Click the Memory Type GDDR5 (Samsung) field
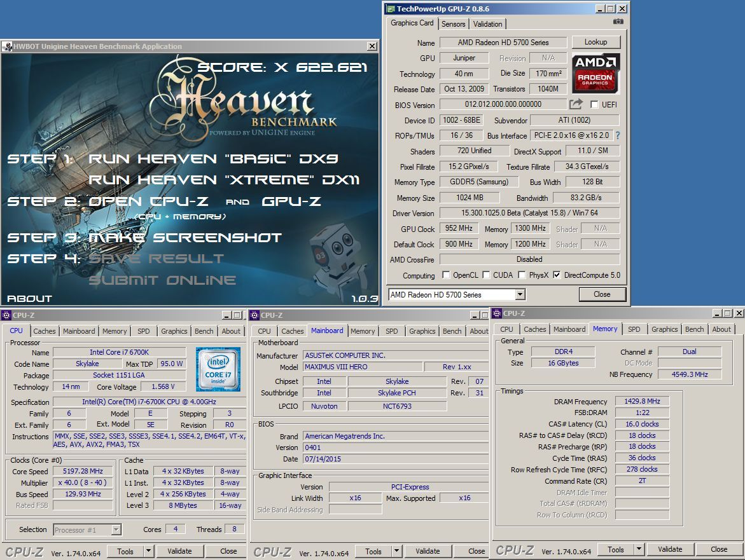 tap(479, 182)
